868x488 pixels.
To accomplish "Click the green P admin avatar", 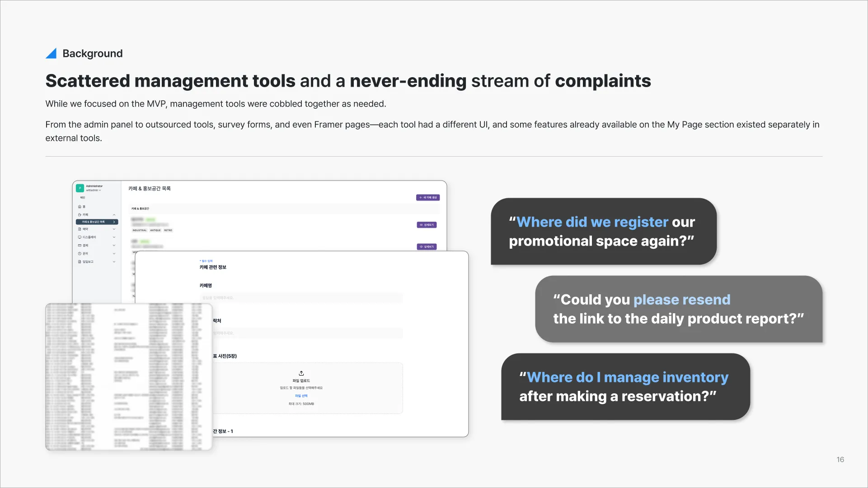I will [80, 188].
